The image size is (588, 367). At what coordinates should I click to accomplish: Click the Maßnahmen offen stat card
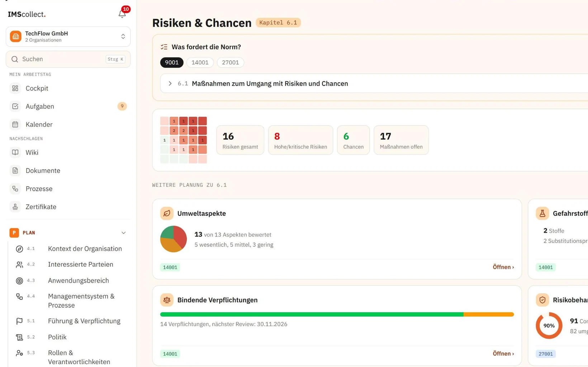(x=401, y=140)
